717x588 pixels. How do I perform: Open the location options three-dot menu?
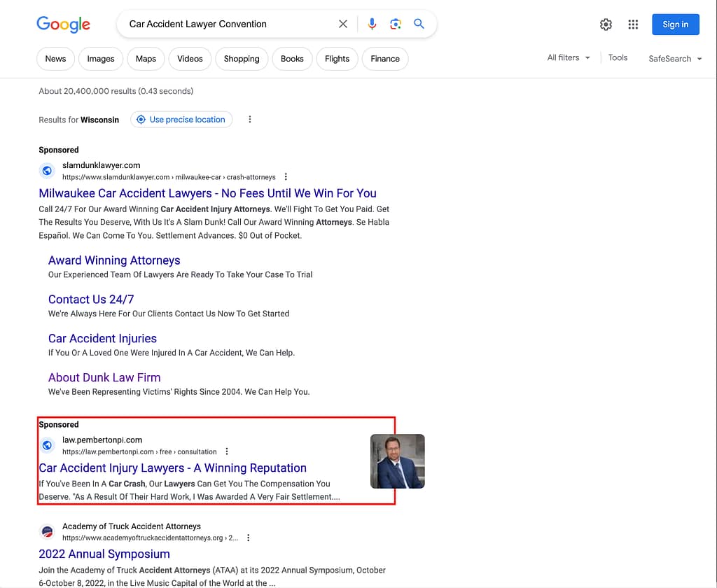click(250, 119)
